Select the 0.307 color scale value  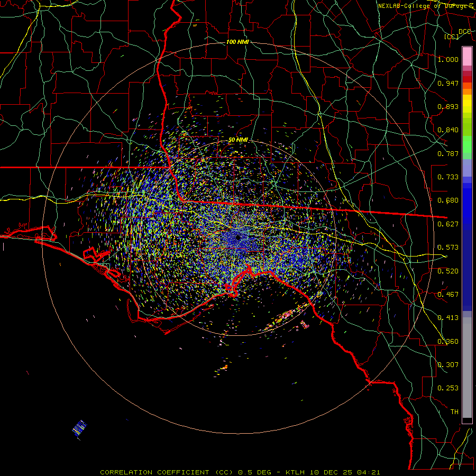tap(448, 365)
